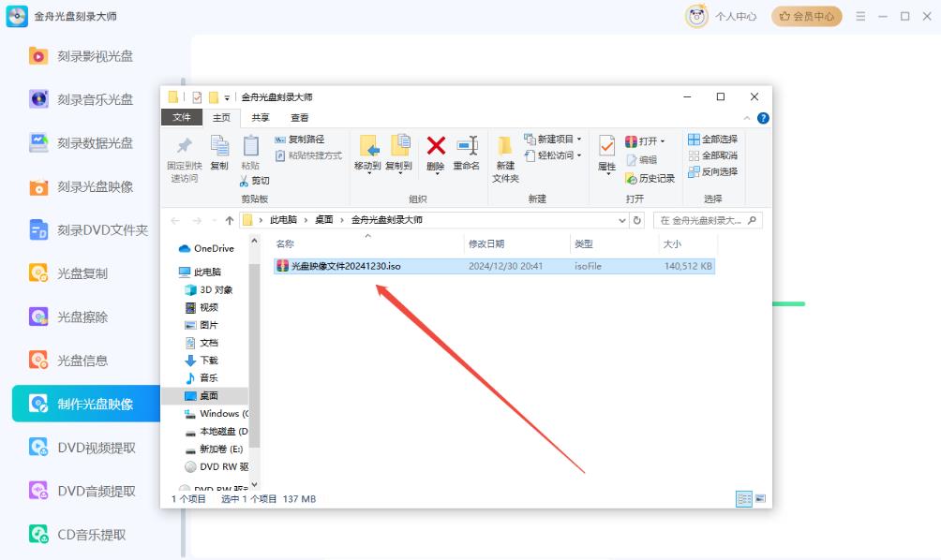The width and height of the screenshot is (941, 560).
Task: Open 光盘信息 sidebar item
Action: (68, 361)
